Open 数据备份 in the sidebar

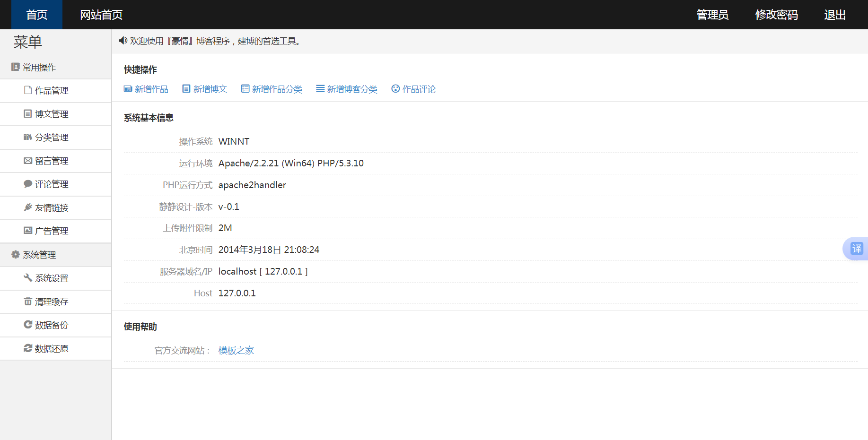pyautogui.click(x=52, y=325)
